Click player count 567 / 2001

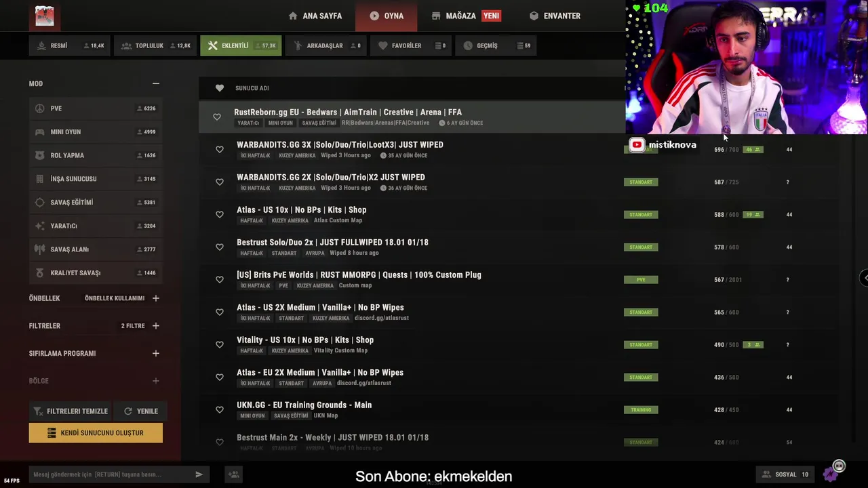click(x=728, y=280)
